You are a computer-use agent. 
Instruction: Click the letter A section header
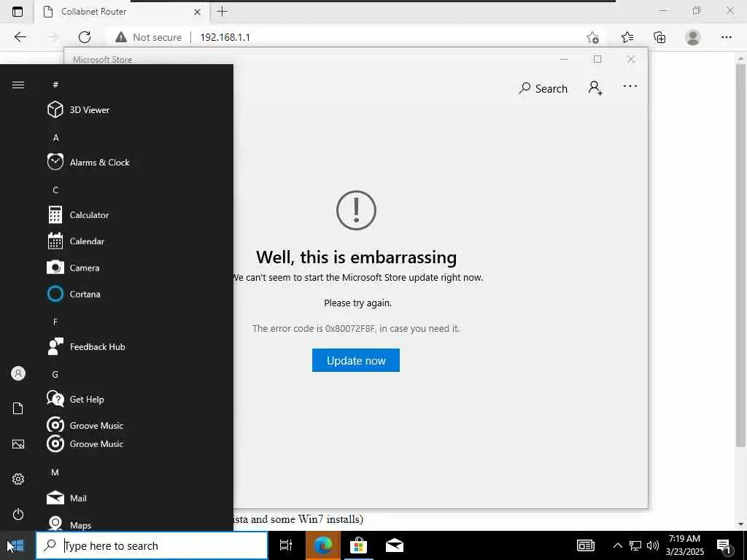click(x=55, y=138)
